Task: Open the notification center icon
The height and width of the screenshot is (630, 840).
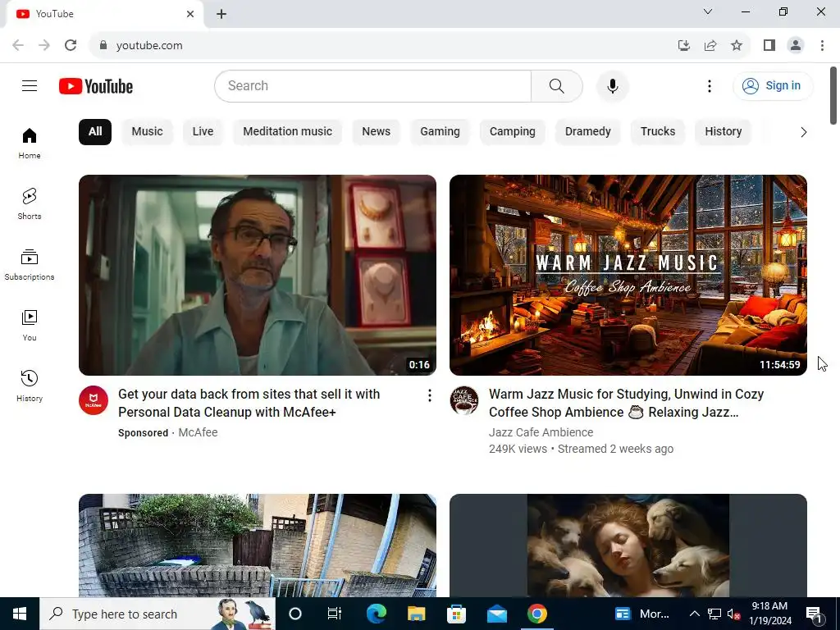Action: pos(815,614)
